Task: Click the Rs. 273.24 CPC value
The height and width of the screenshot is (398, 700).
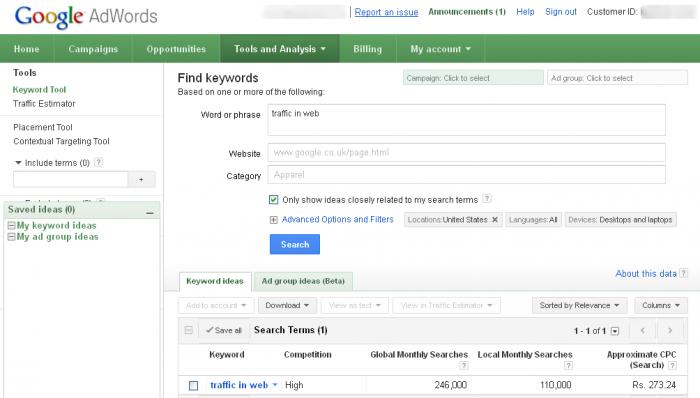Action: 654,385
